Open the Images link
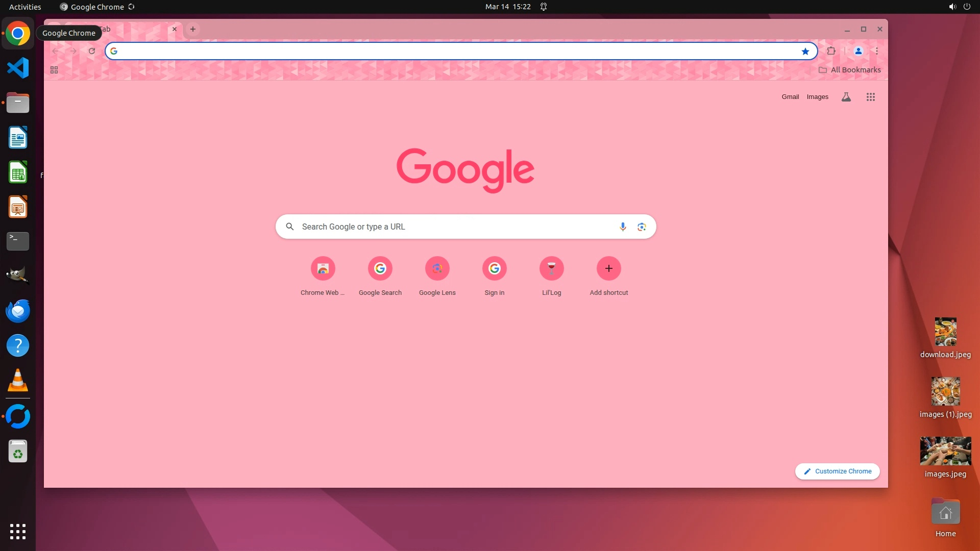980x551 pixels. tap(817, 97)
